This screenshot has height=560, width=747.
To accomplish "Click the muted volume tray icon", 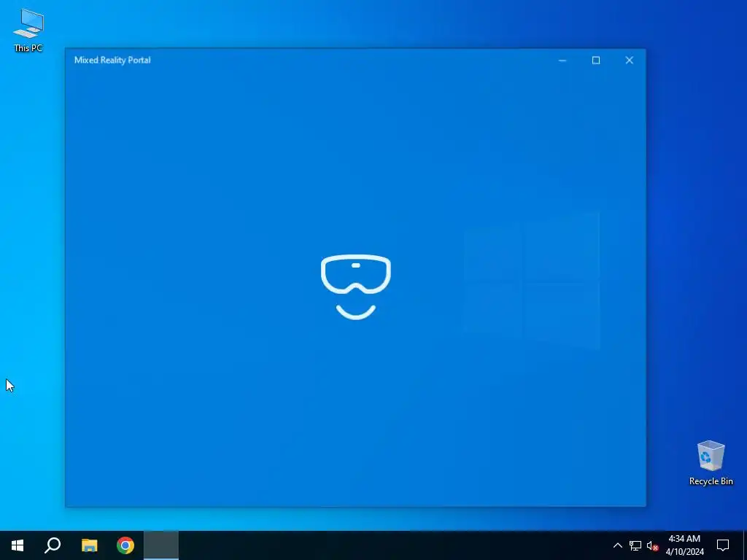I will point(652,545).
